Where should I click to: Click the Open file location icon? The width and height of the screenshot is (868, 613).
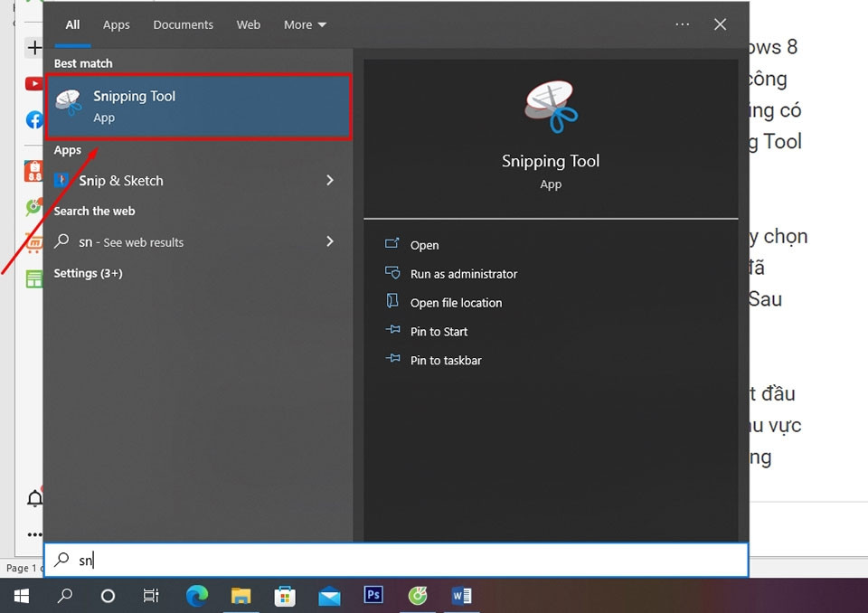[x=392, y=301]
